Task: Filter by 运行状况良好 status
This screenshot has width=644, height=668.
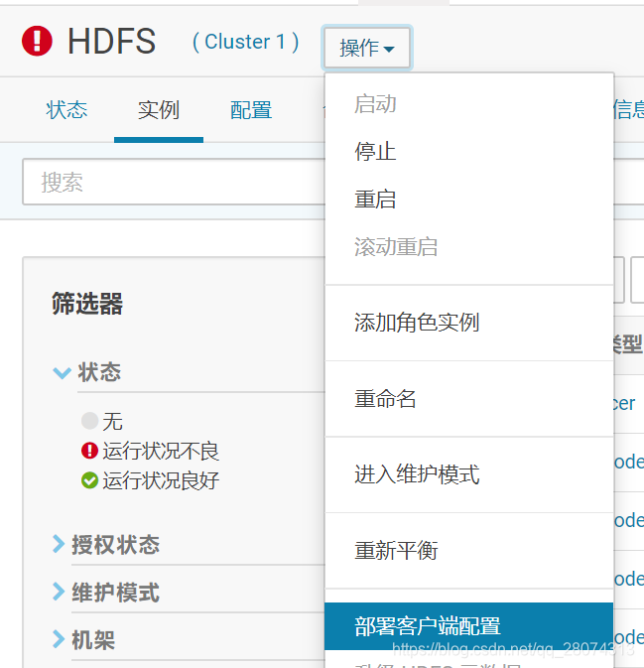Action: 161,480
